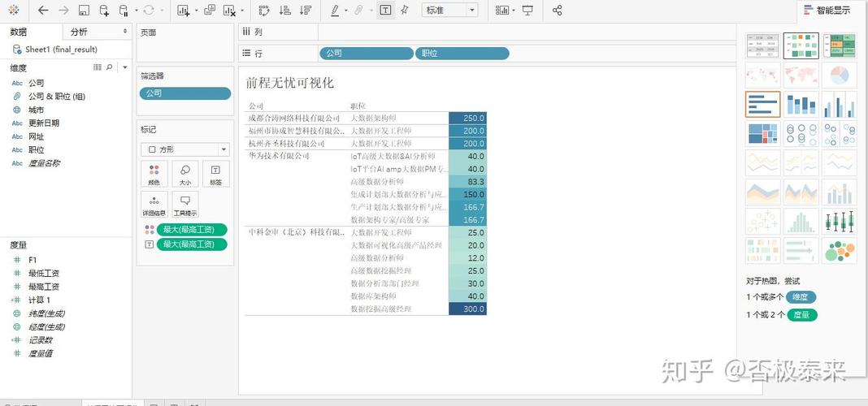Image resolution: width=868 pixels, height=406 pixels.
Task: Choose the treemap chart thumbnail
Action: point(763,133)
